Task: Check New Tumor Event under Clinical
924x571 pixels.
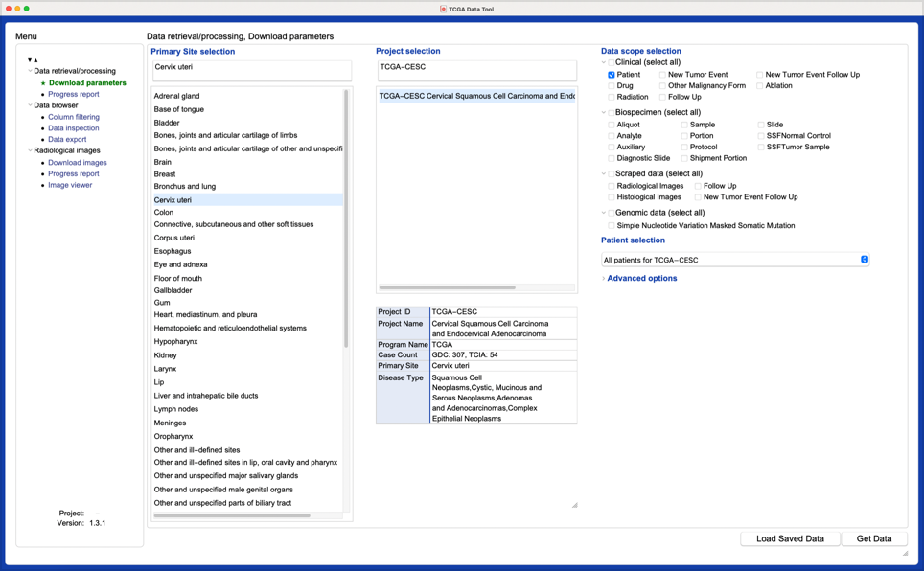Action: click(x=662, y=75)
